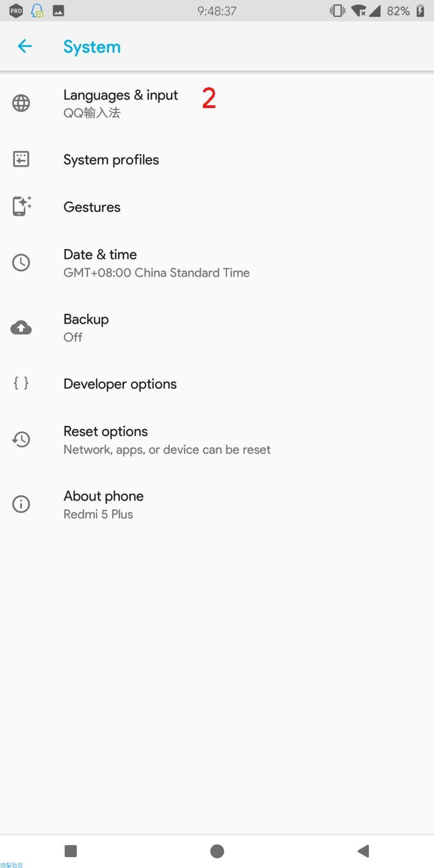
Task: Open Gestures settings
Action: 217,207
